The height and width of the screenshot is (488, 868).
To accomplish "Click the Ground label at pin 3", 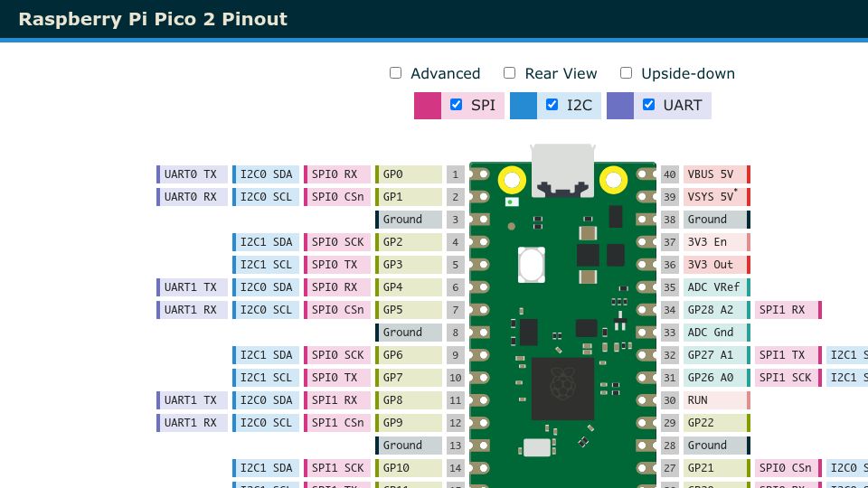I will (409, 220).
